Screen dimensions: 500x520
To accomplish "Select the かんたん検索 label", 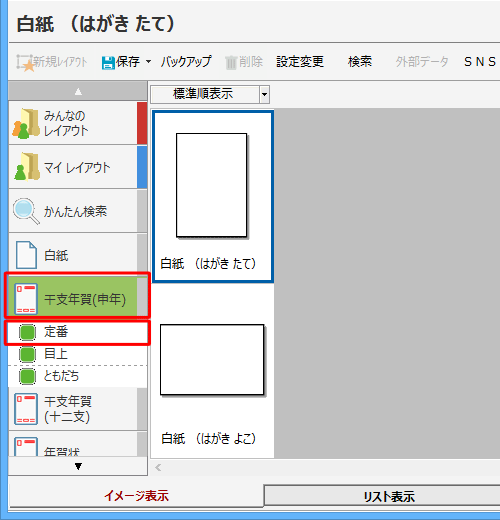I will tap(75, 211).
